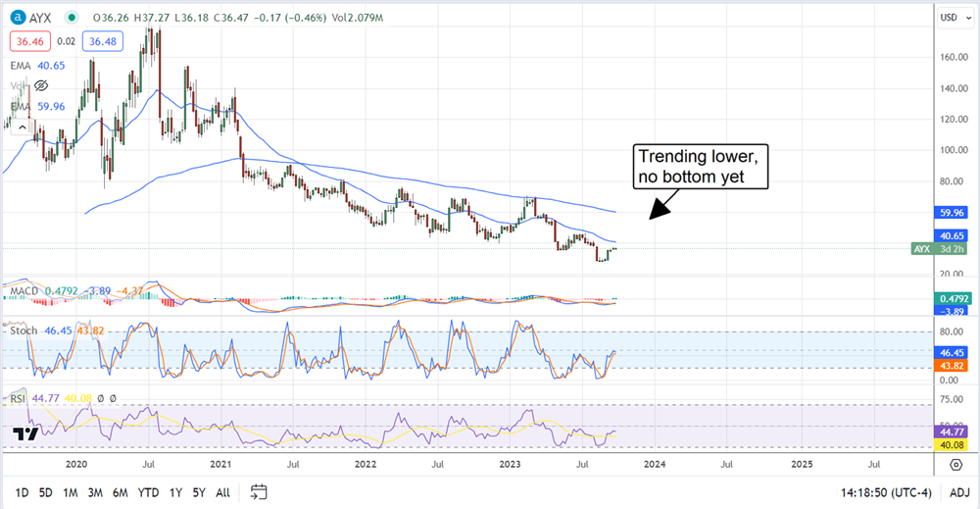Click the 46.45 Stoch axis label
This screenshot has width=980, height=509.
(x=951, y=353)
